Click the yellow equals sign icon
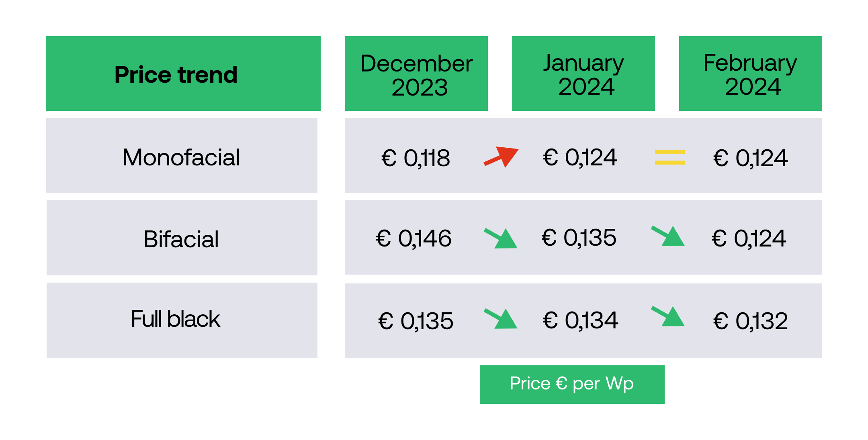The height and width of the screenshot is (440, 868). pyautogui.click(x=669, y=157)
